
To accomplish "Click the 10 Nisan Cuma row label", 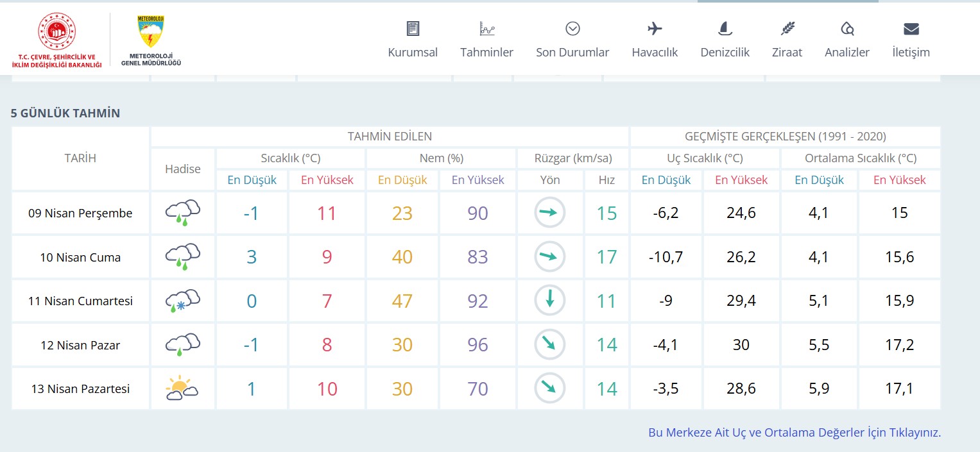I will coord(80,258).
